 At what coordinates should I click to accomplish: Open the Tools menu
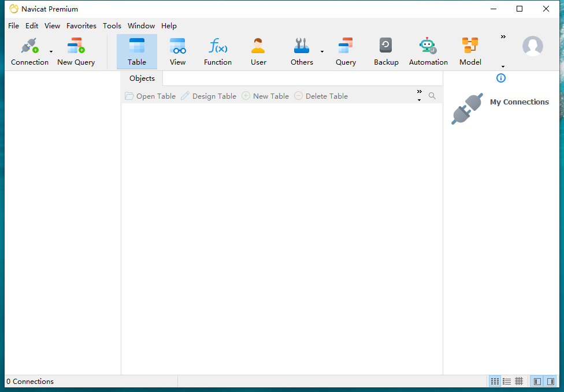(x=112, y=26)
